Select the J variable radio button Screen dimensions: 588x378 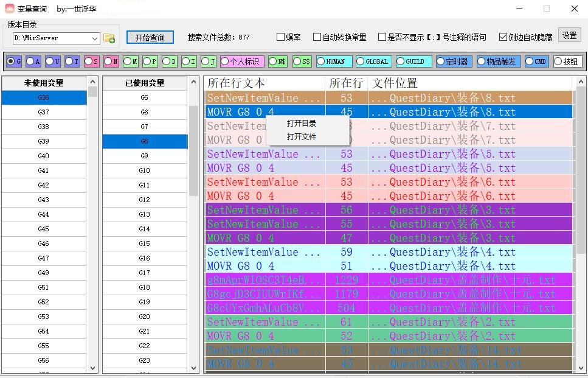pos(209,61)
